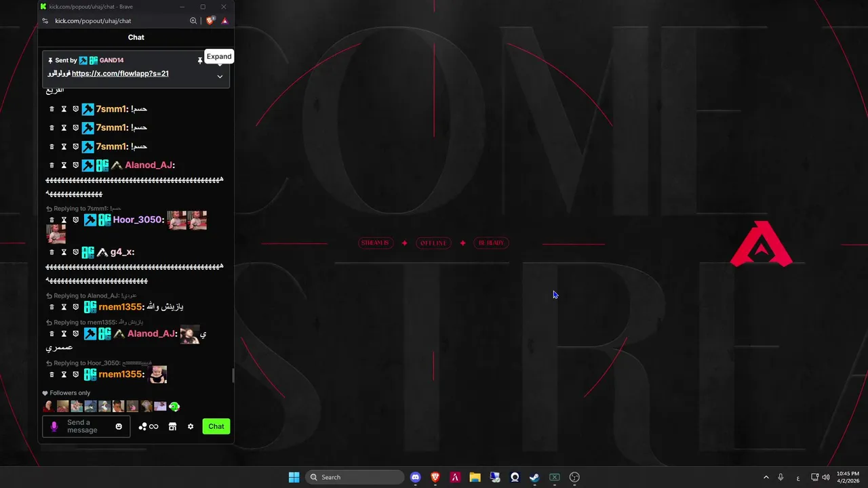The image size is (868, 488).
Task: Timeout Hoor_3050 using the hourglass icon
Action: 64,220
